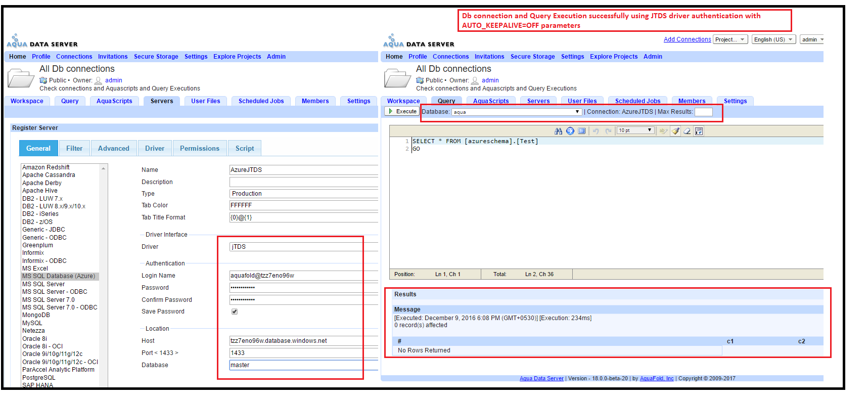
Task: Select MS SQL Database (Azure) in server list
Action: click(60, 276)
